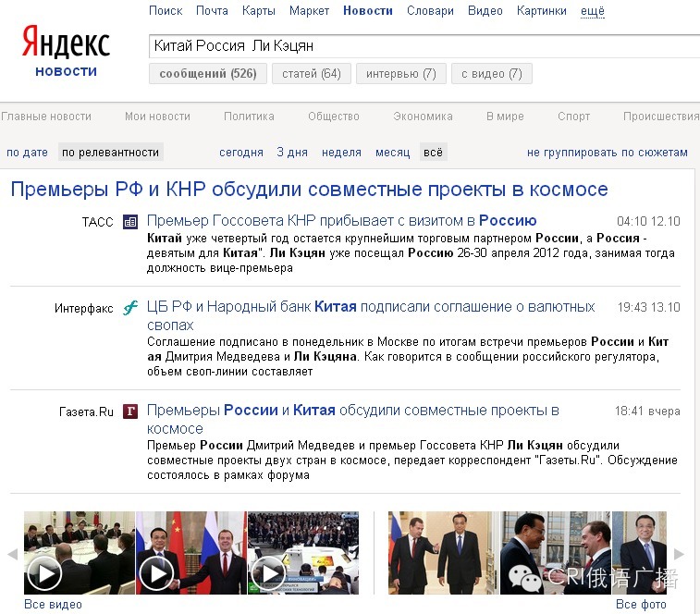This screenshot has width=700, height=614.
Task: Open Экономика category
Action: [x=423, y=117]
